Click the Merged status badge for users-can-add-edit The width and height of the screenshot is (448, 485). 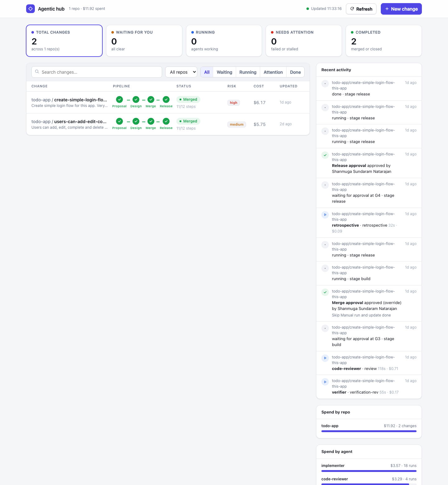click(188, 121)
